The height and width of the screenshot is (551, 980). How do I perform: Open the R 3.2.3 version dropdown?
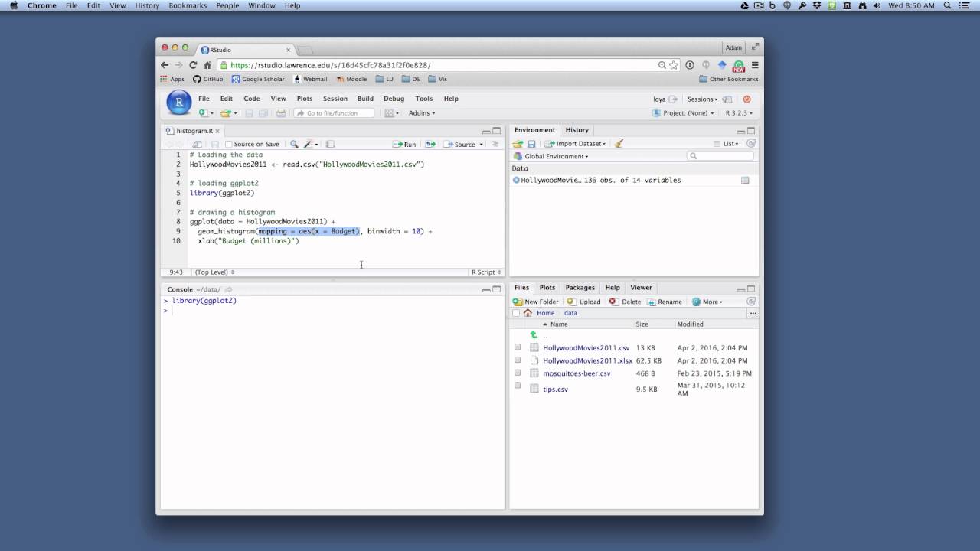tap(740, 113)
